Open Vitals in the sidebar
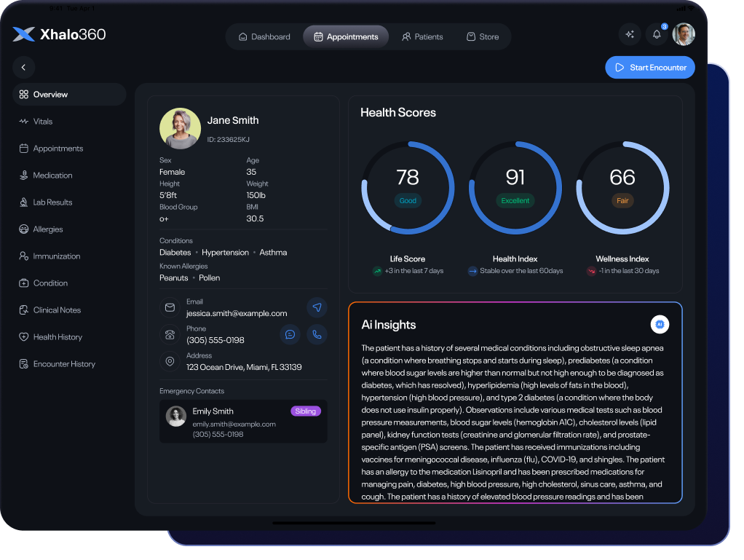744x560 pixels. pyautogui.click(x=43, y=122)
